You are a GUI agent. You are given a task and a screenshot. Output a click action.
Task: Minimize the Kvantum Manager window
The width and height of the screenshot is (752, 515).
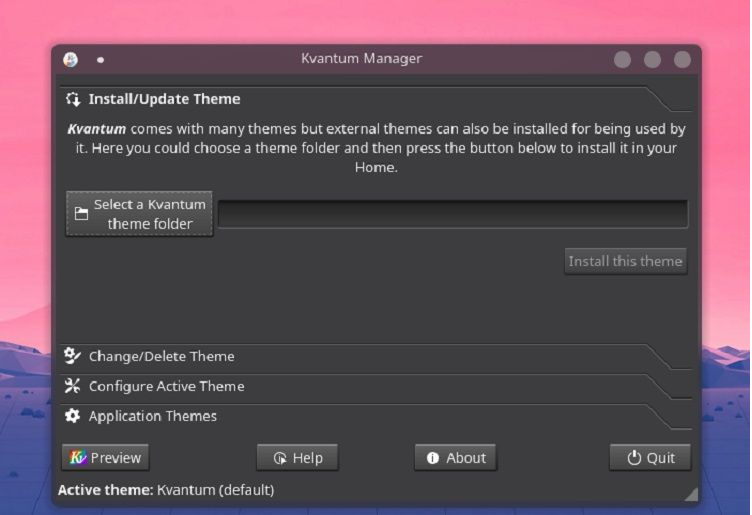click(x=623, y=60)
